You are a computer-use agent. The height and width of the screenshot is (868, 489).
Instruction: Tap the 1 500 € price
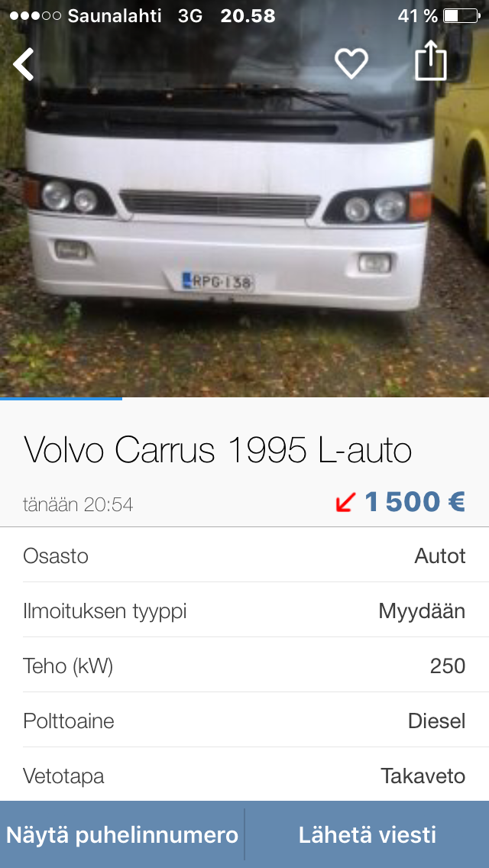414,502
